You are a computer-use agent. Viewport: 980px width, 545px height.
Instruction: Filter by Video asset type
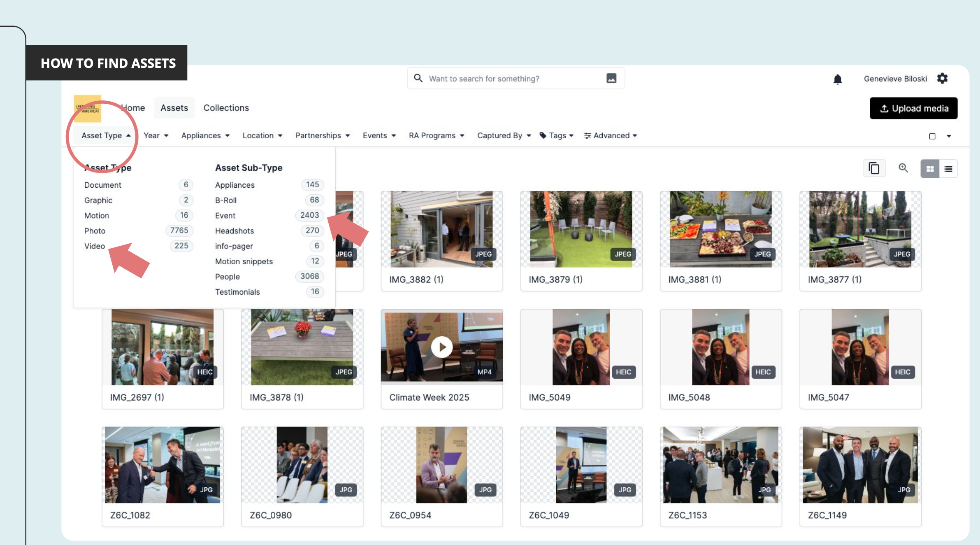(x=95, y=246)
